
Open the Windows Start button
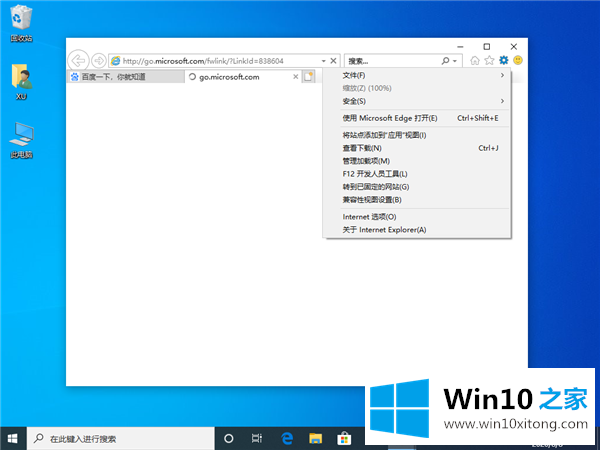[x=13, y=439]
